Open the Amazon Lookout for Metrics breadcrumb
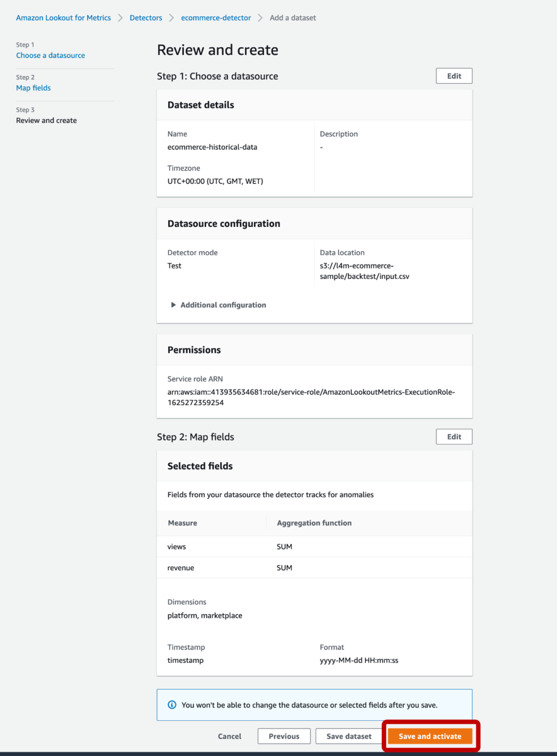Image resolution: width=557 pixels, height=756 pixels. (63, 18)
